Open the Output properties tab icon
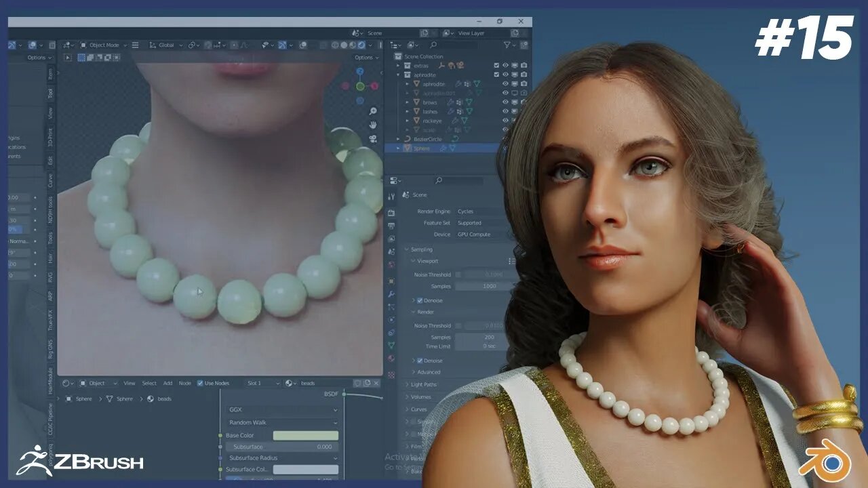The height and width of the screenshot is (488, 868). click(x=391, y=226)
